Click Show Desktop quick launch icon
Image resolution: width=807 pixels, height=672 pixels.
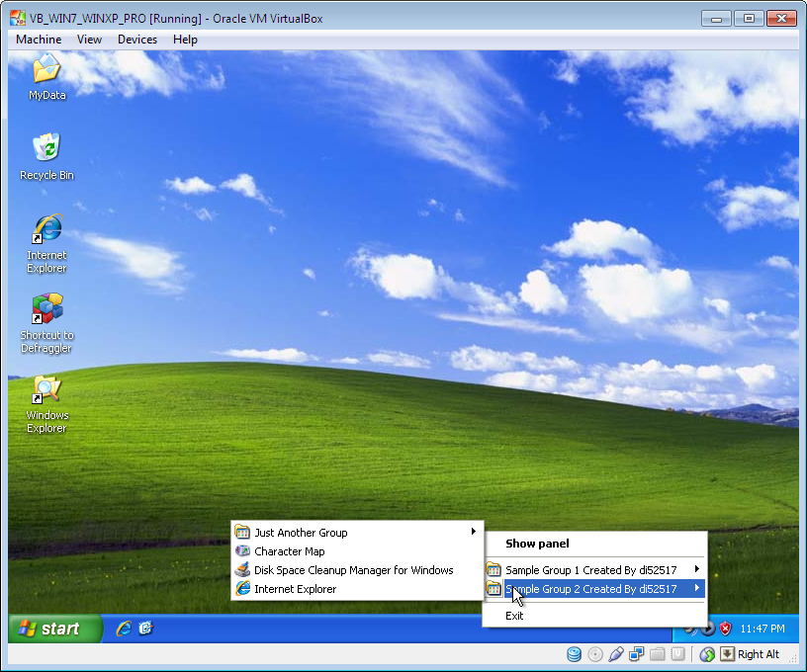click(x=145, y=629)
